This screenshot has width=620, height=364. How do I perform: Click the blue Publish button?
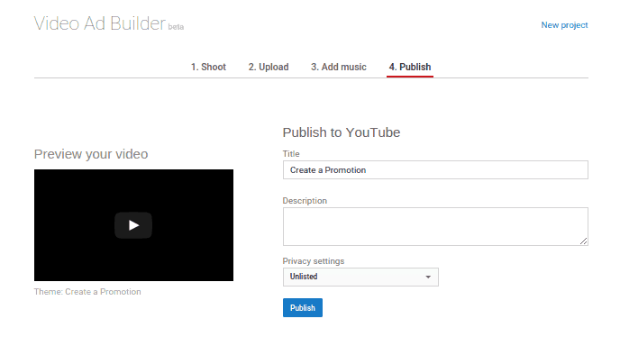pos(303,307)
